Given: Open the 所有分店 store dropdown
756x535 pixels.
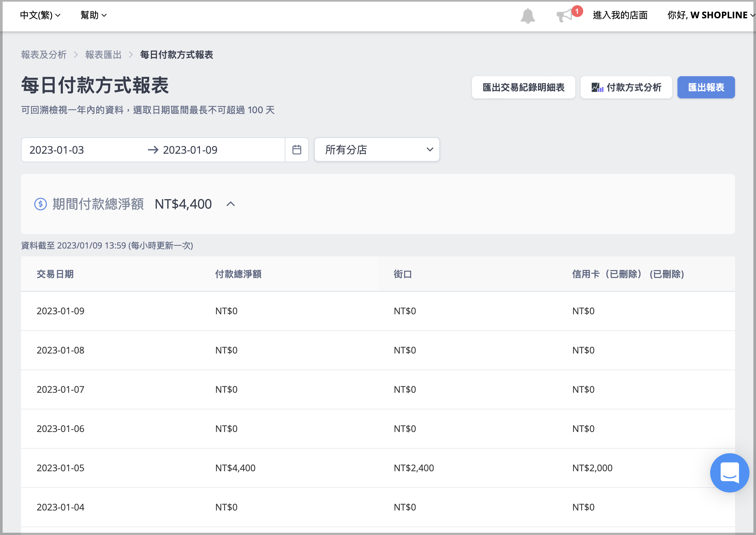Looking at the screenshot, I should click(x=377, y=149).
